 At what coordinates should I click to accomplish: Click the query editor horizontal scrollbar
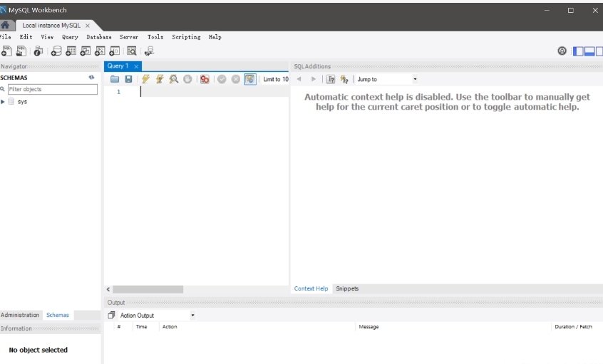(148, 289)
